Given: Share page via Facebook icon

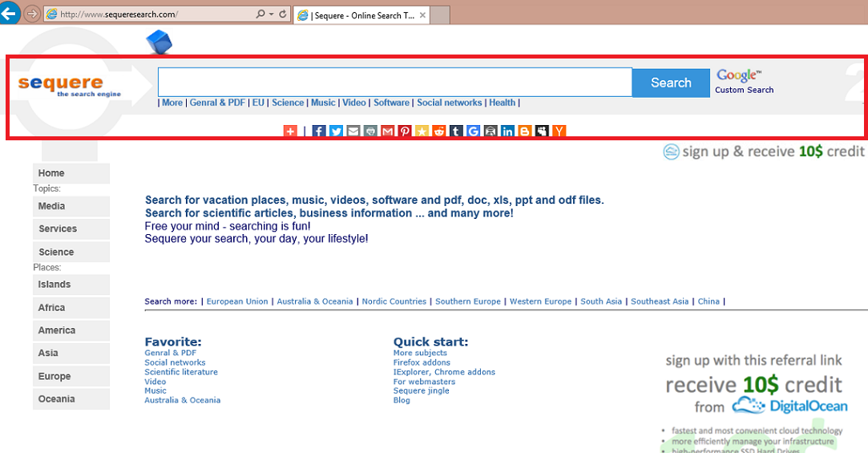Looking at the screenshot, I should 319,131.
